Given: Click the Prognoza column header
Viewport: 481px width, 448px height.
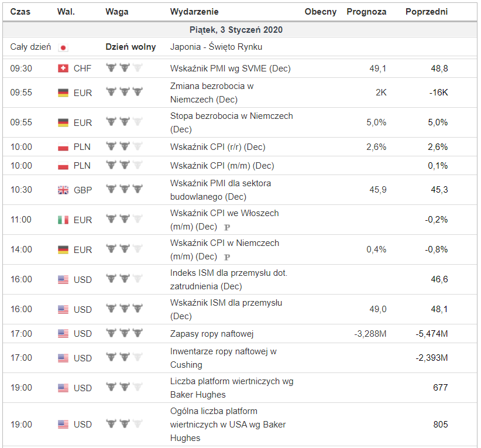Looking at the screenshot, I should point(366,12).
